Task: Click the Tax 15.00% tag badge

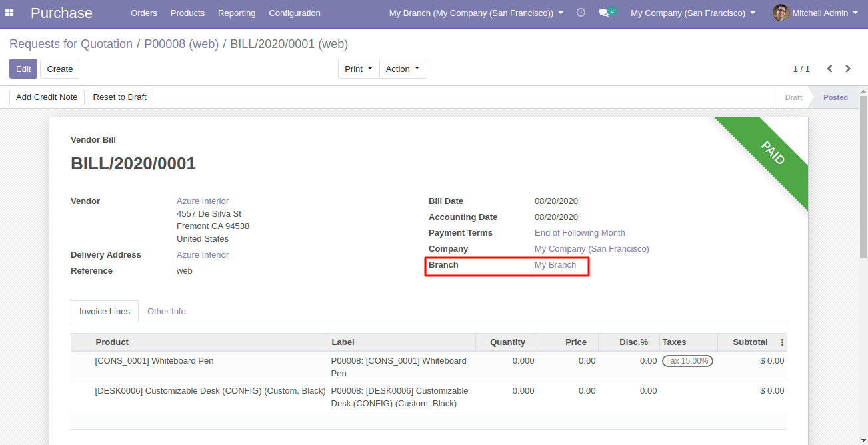Action: coord(687,361)
